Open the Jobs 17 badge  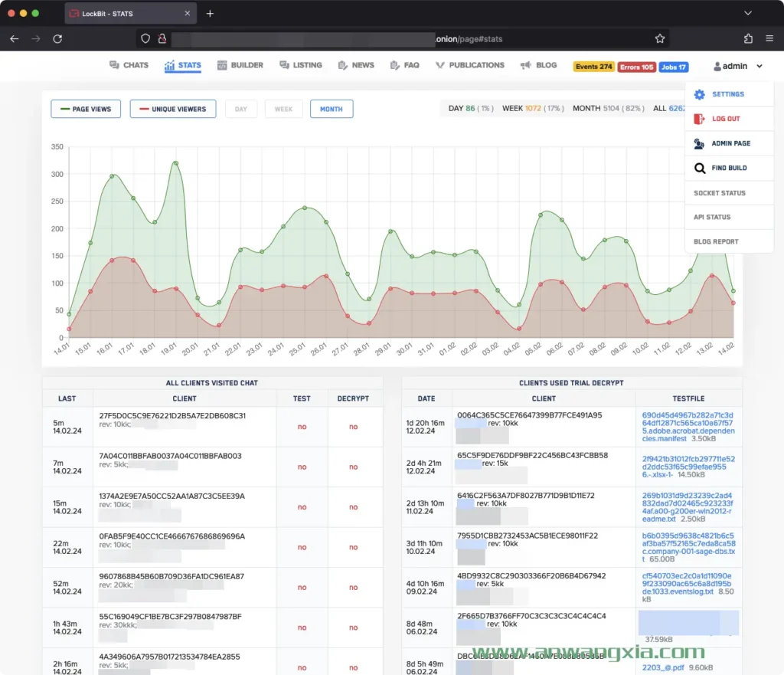coord(673,67)
